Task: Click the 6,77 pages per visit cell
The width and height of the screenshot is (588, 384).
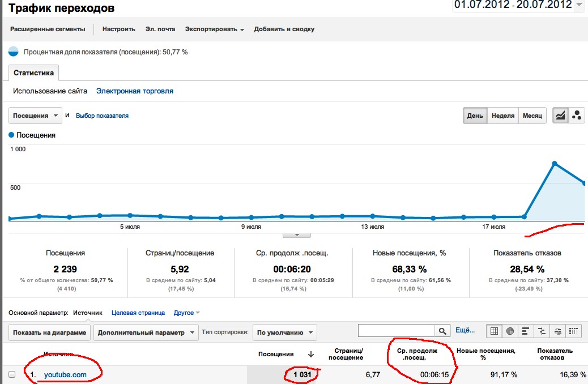Action: [x=373, y=374]
